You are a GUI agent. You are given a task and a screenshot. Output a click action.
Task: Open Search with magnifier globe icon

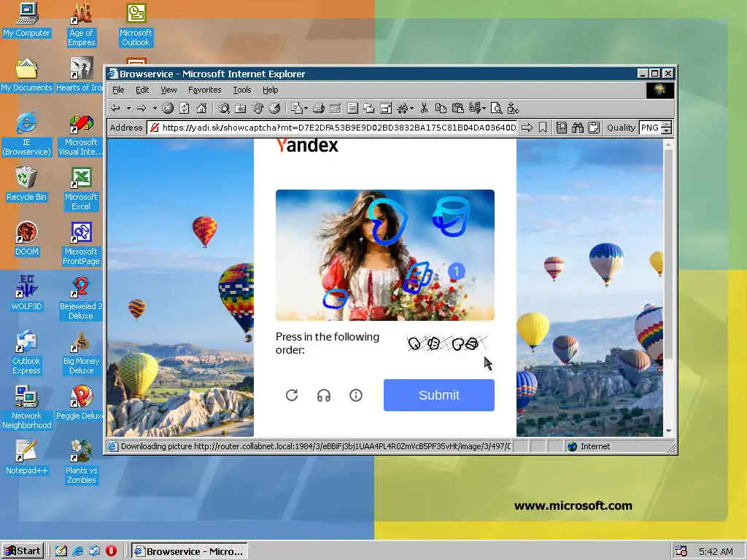point(224,109)
